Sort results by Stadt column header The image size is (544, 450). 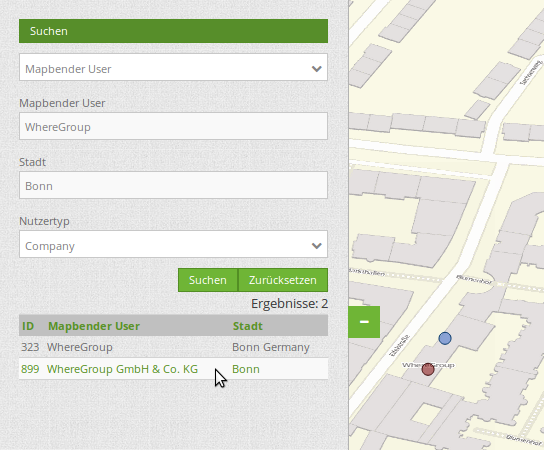pos(248,326)
